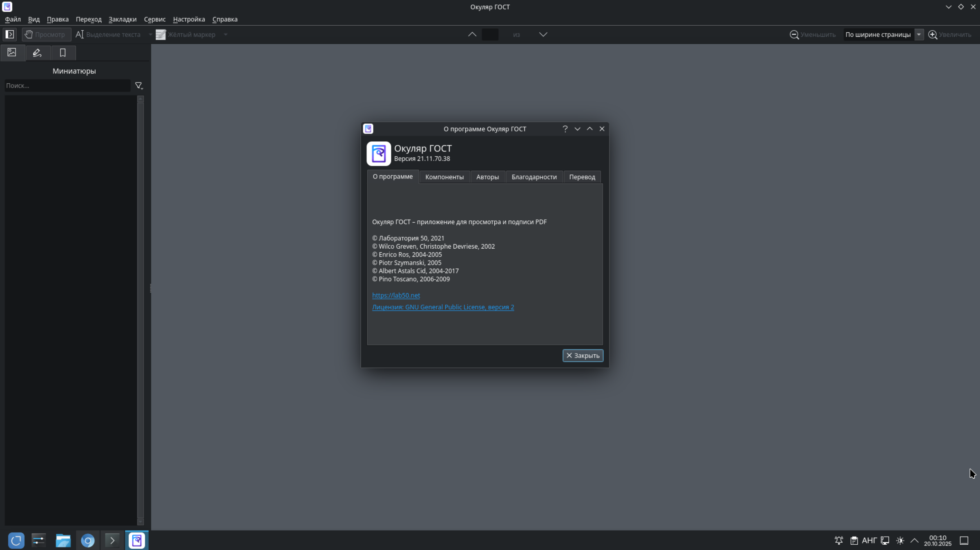
Task: Go to previous page arrow
Action: pyautogui.click(x=472, y=34)
